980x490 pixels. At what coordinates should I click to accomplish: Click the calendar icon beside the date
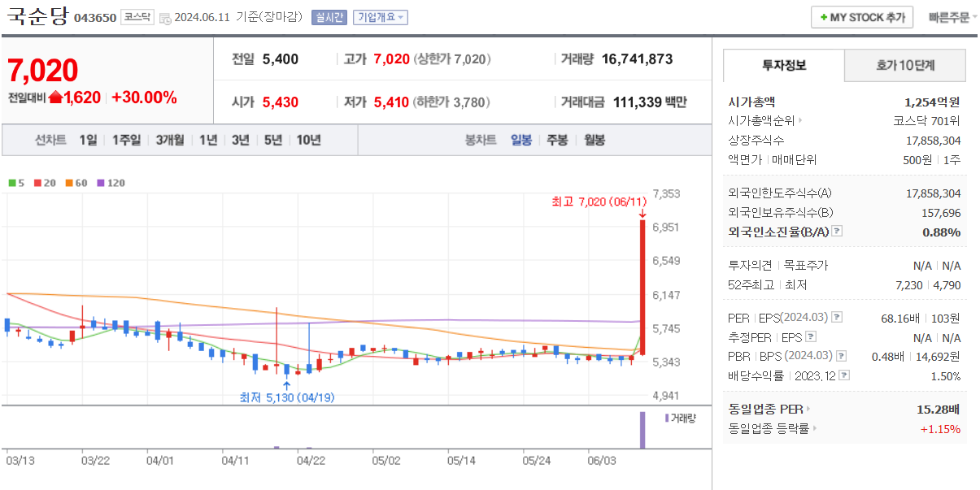[x=165, y=18]
